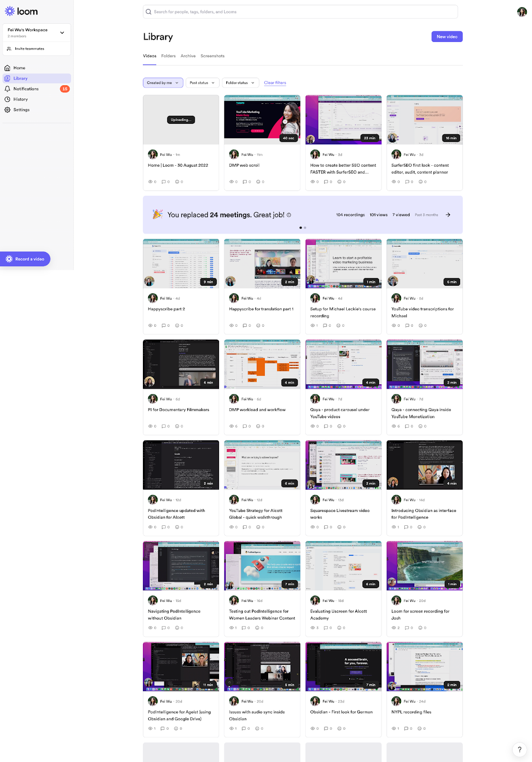This screenshot has height=762, width=532.
Task: Open the profile avatar at top right
Action: pyautogui.click(x=522, y=12)
